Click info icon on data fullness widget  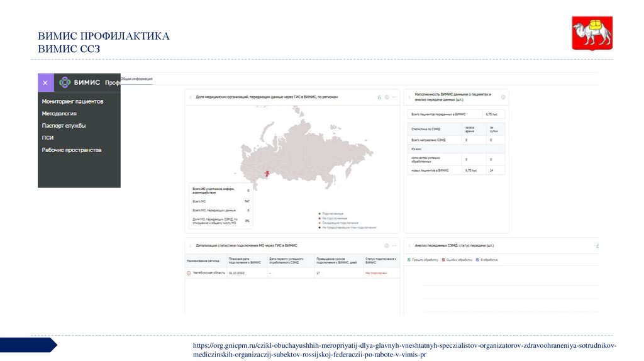coord(502,97)
